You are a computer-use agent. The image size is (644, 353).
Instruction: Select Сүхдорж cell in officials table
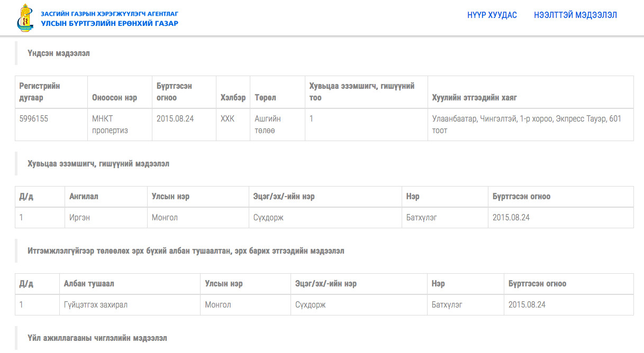click(x=359, y=305)
